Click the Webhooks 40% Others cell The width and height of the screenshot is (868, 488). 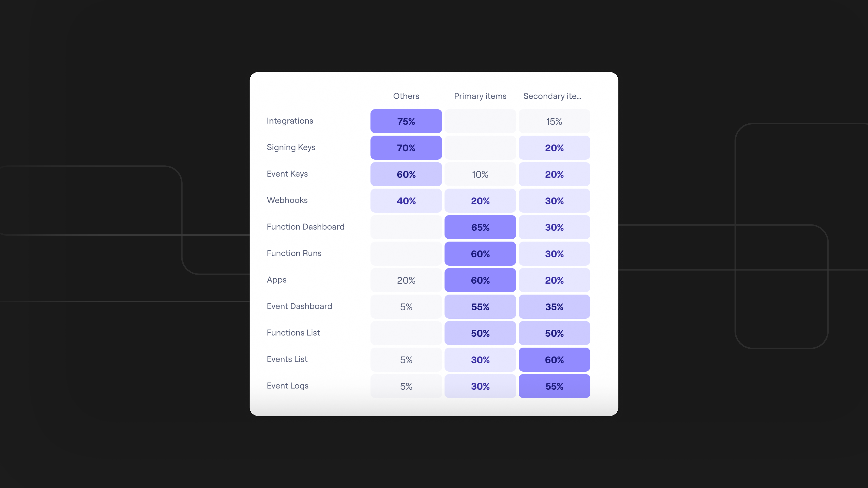[x=406, y=200]
